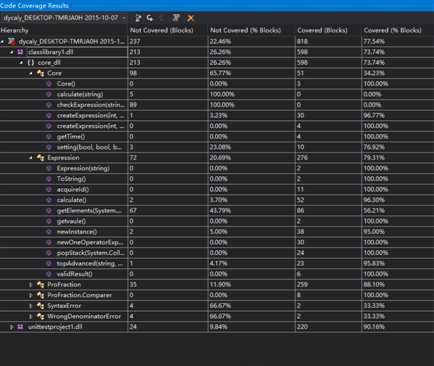This screenshot has width=434, height=366.
Task: Click the orange X Remove results icon
Action: click(190, 18)
